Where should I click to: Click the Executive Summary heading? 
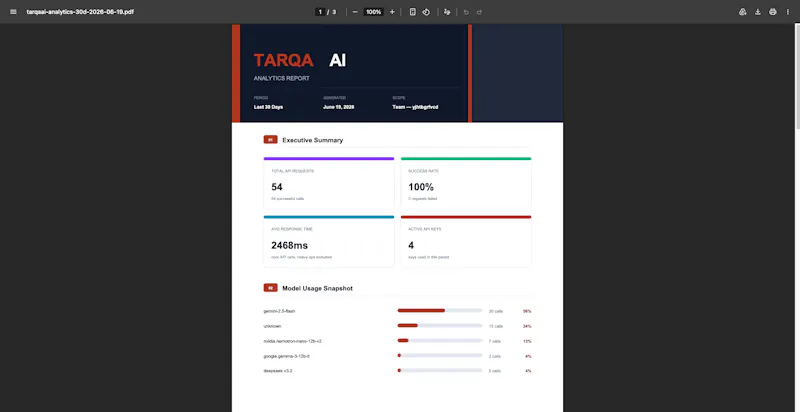[x=313, y=140]
